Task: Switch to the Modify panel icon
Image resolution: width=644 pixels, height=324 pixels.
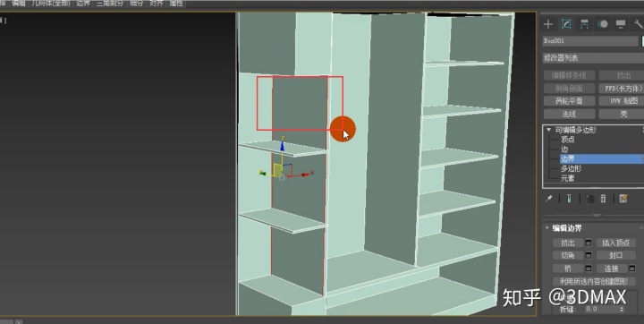Action: 566,24
